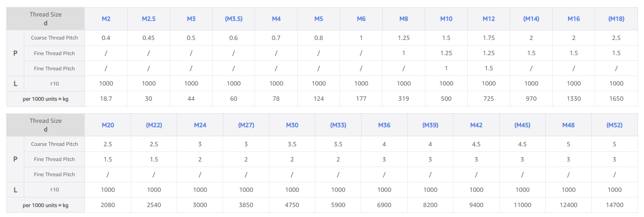Select the 14700 weight cell under (M52)
The height and width of the screenshot is (217, 644).
click(x=615, y=205)
